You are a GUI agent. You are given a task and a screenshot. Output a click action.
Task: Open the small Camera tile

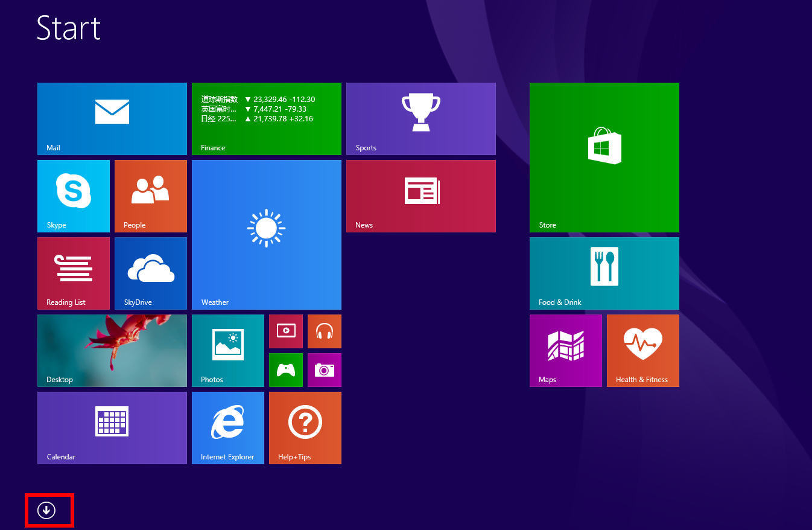(x=325, y=370)
